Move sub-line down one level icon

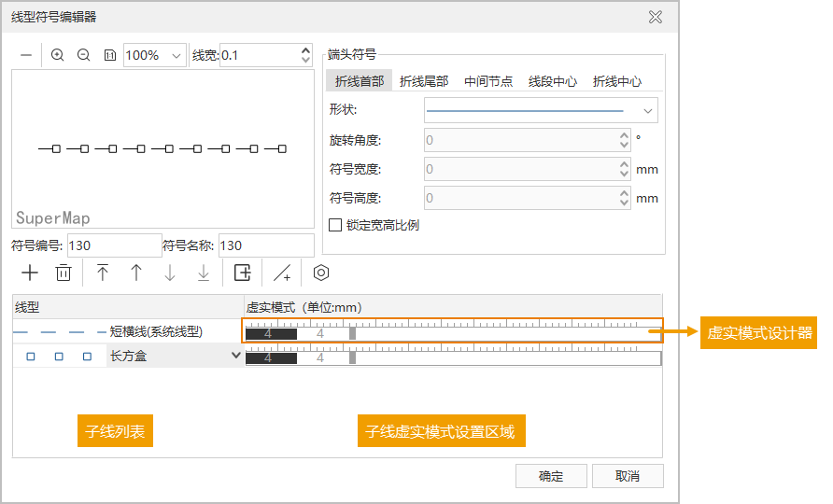(170, 273)
